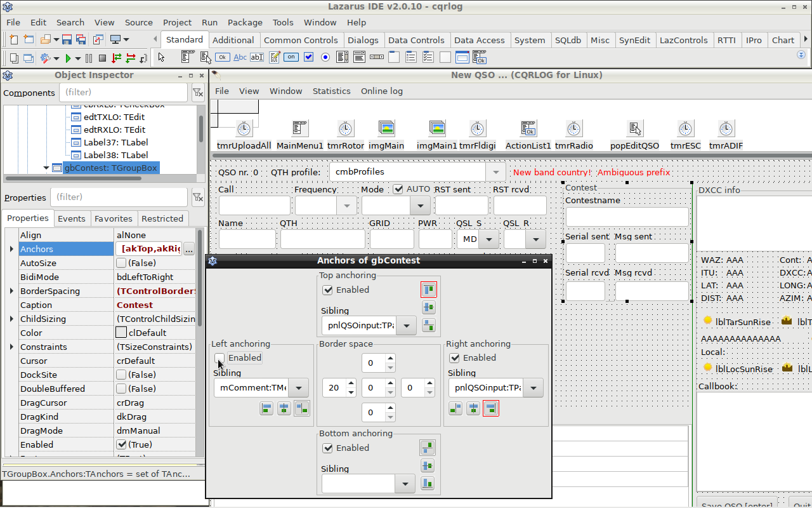Click the Save (single floppy) icon
This screenshot has width=812, height=508.
point(67,39)
